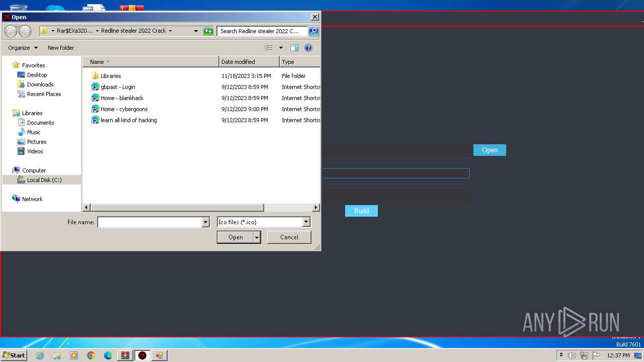Click the Rar$EXa320 breadcrumb segment
This screenshot has width=644, height=362.
pyautogui.click(x=74, y=31)
